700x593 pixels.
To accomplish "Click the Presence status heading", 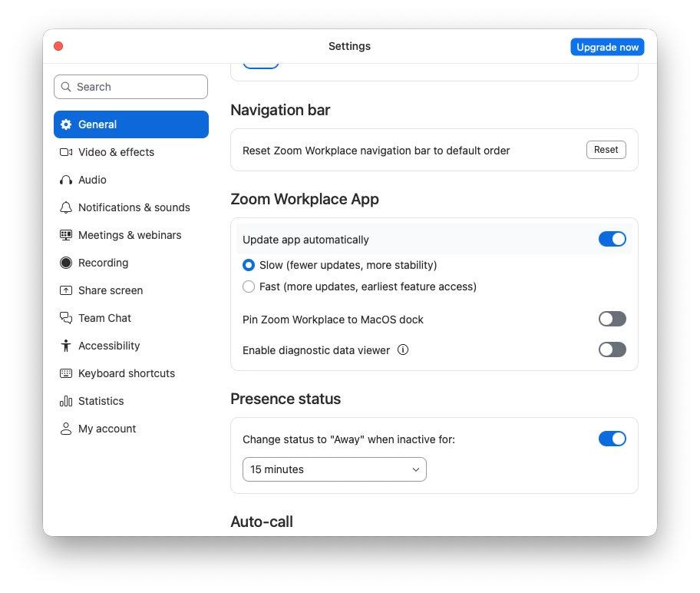I will click(286, 399).
